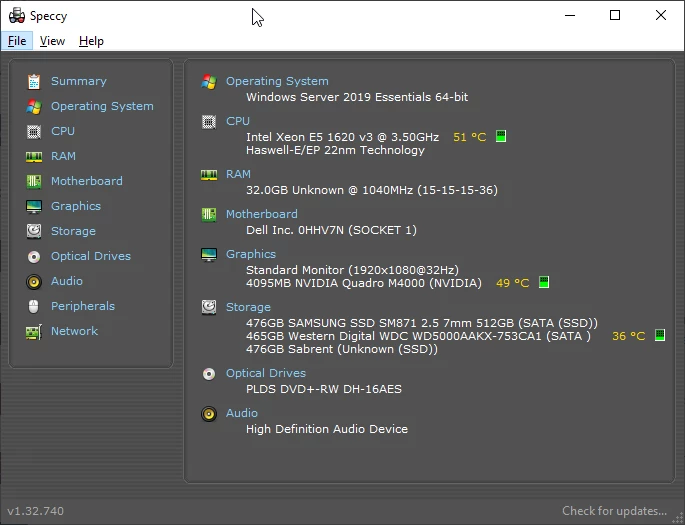Select Network label in the sidebar

click(x=74, y=331)
